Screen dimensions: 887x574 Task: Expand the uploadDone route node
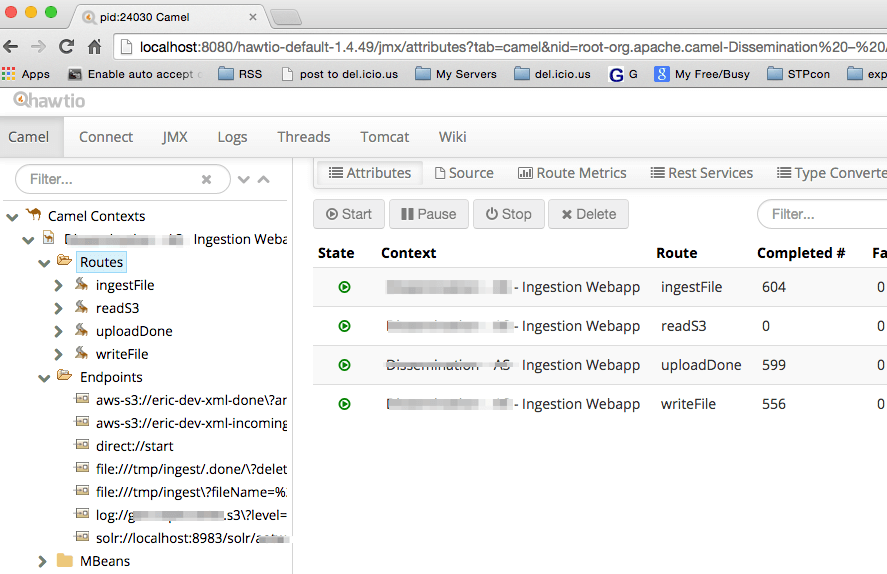(58, 332)
